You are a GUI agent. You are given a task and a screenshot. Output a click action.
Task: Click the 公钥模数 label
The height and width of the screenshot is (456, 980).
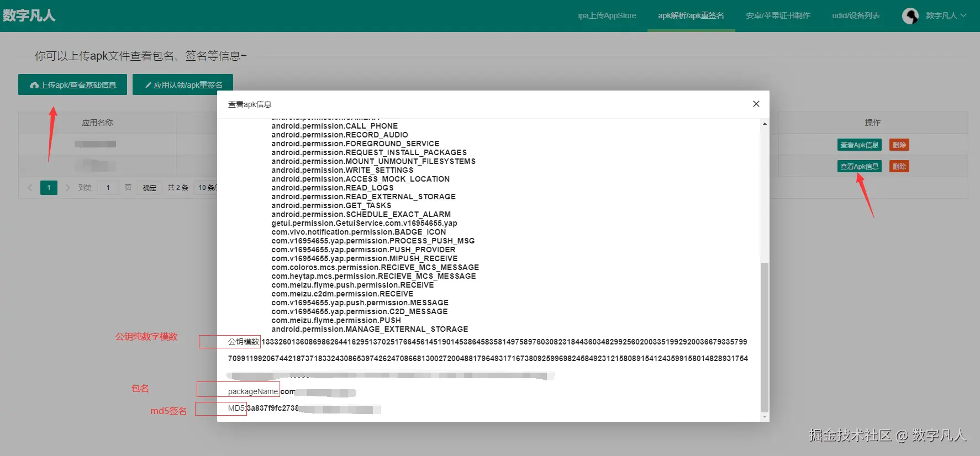[244, 342]
